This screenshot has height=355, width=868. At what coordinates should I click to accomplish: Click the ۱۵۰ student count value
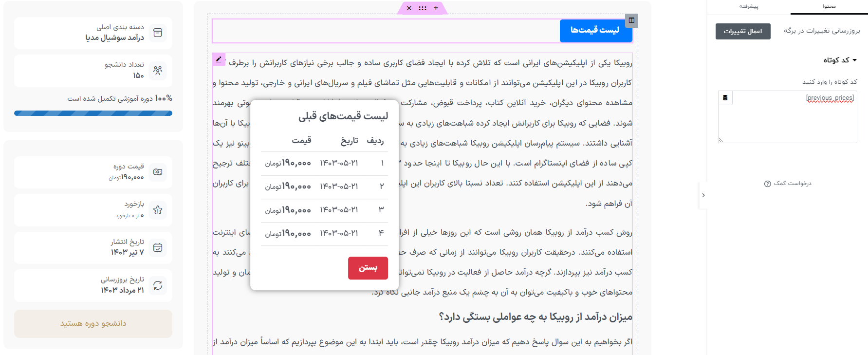point(139,75)
